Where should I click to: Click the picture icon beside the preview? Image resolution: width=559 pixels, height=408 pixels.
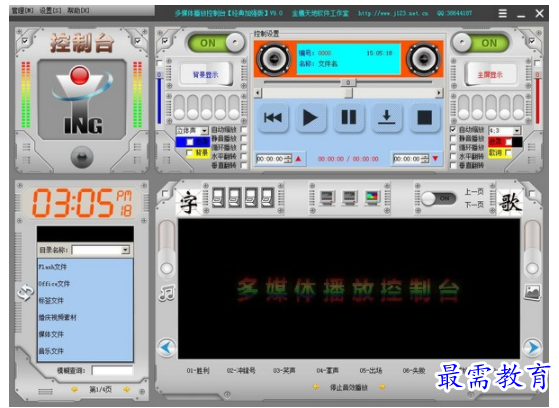pos(532,292)
